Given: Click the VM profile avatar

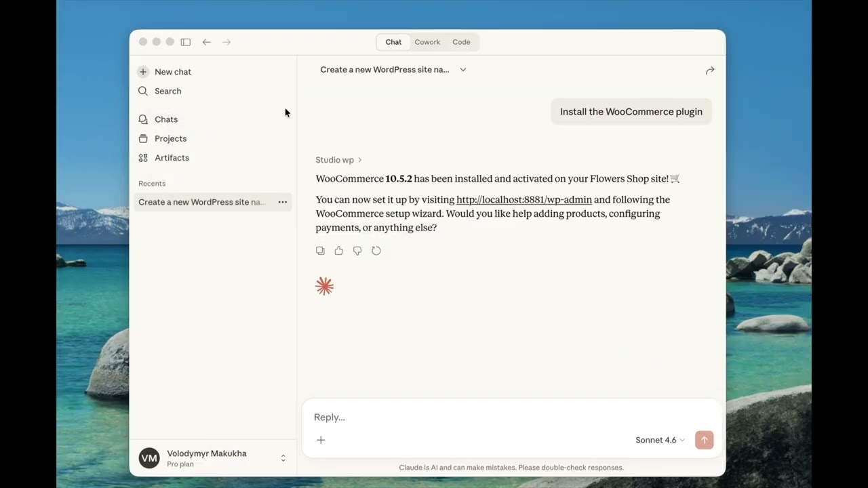Looking at the screenshot, I should tap(149, 458).
